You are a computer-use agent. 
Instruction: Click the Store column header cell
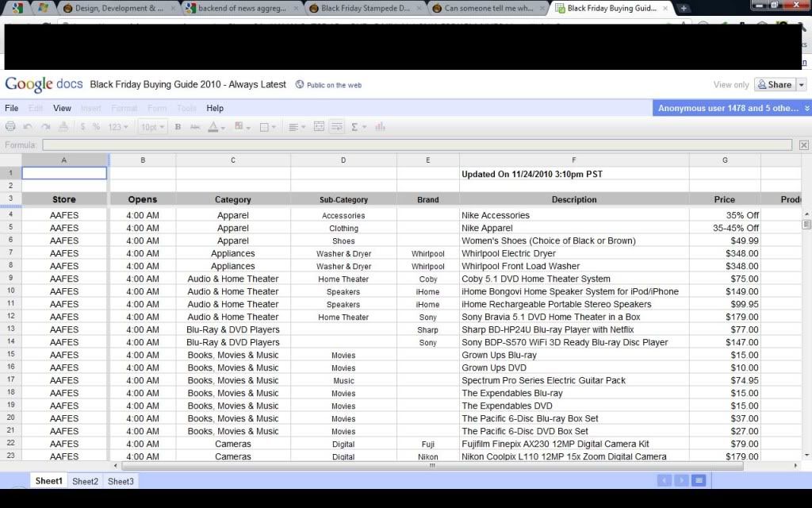[x=64, y=199]
